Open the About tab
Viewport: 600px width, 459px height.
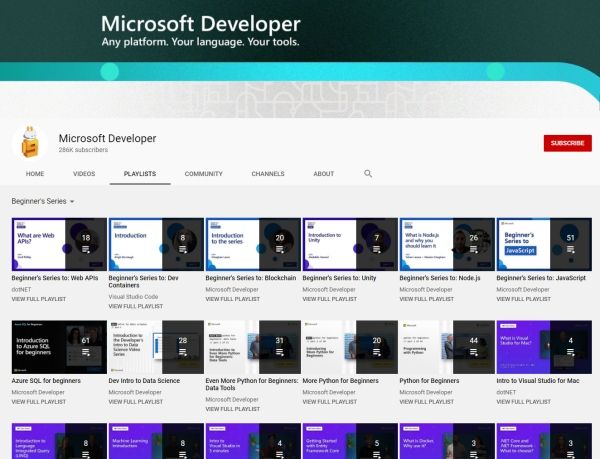click(x=323, y=174)
